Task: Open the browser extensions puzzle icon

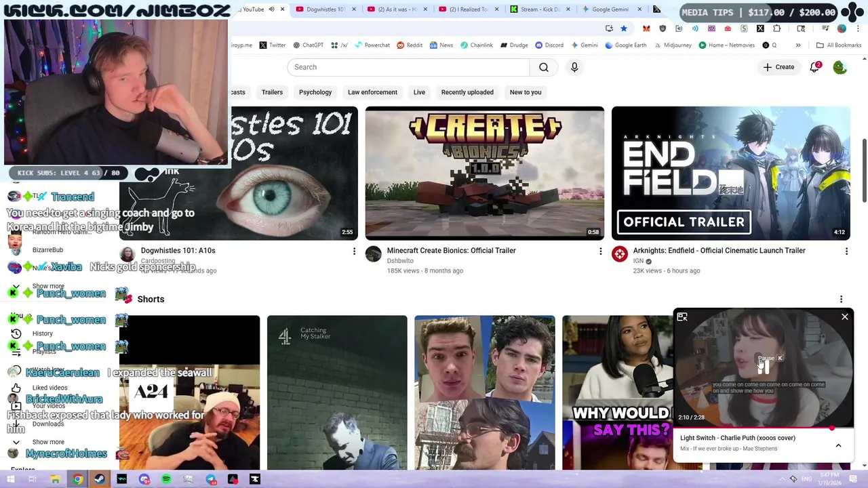Action: (x=777, y=28)
